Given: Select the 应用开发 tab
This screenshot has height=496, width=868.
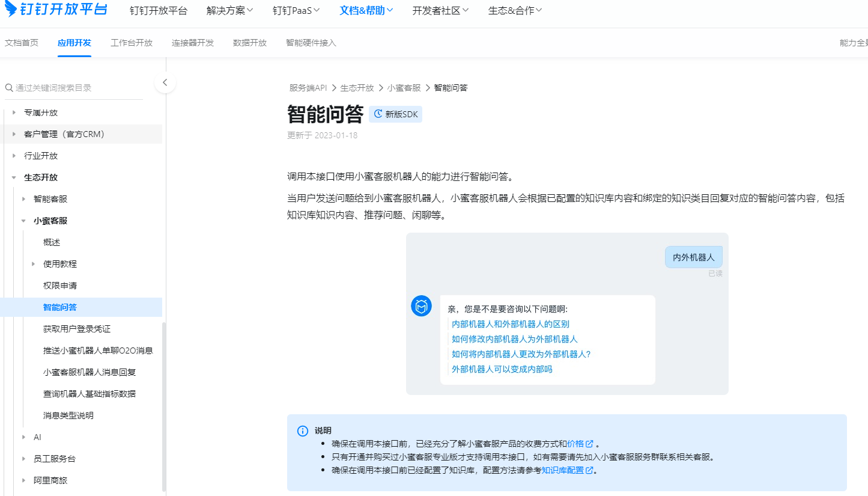Looking at the screenshot, I should coord(74,43).
